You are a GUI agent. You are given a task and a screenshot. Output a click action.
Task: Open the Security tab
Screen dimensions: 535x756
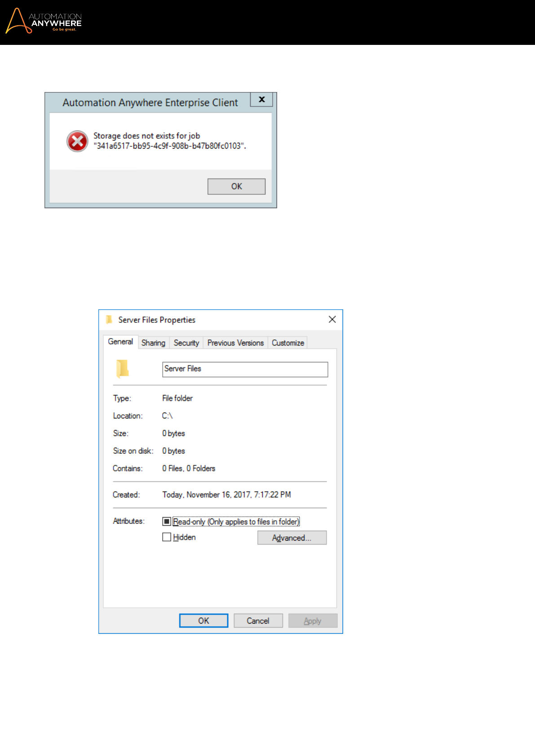pyautogui.click(x=186, y=343)
